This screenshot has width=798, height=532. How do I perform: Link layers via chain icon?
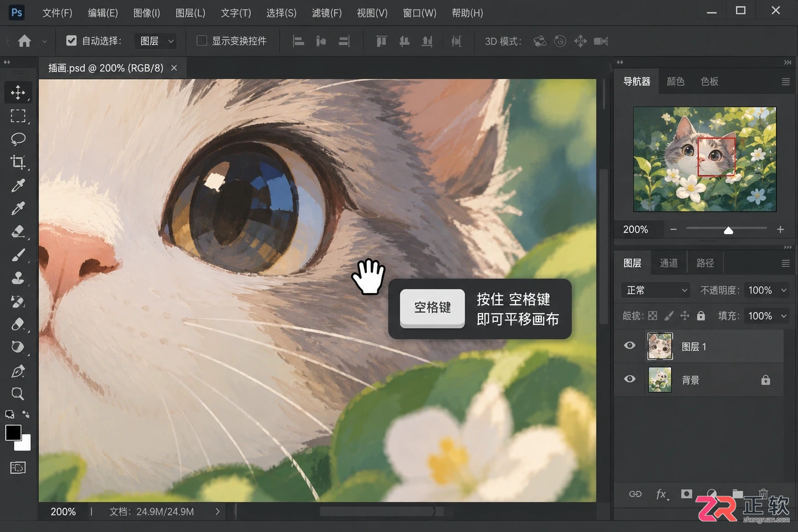635,494
